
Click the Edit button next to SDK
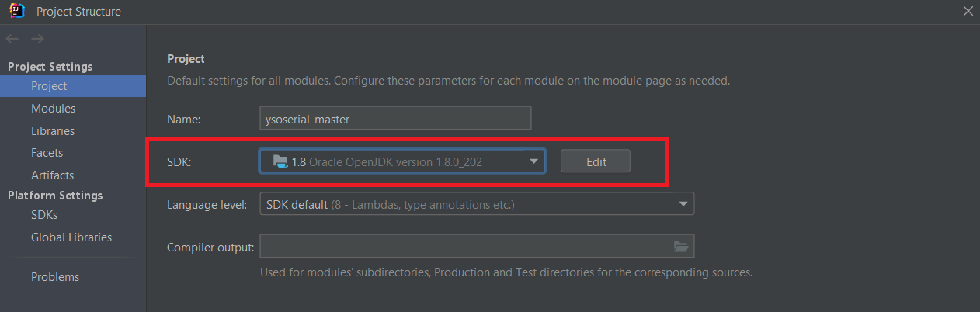[x=596, y=161]
